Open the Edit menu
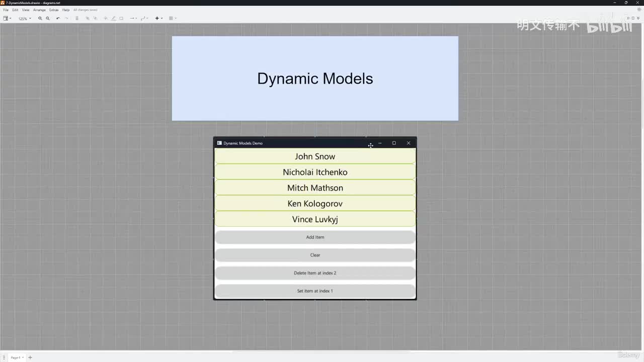The image size is (644, 362). click(15, 10)
